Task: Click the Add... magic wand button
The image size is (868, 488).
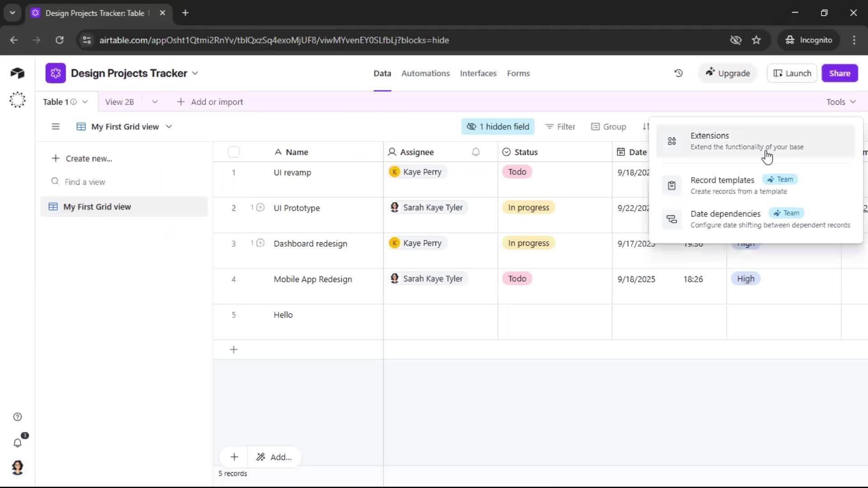Action: click(274, 457)
